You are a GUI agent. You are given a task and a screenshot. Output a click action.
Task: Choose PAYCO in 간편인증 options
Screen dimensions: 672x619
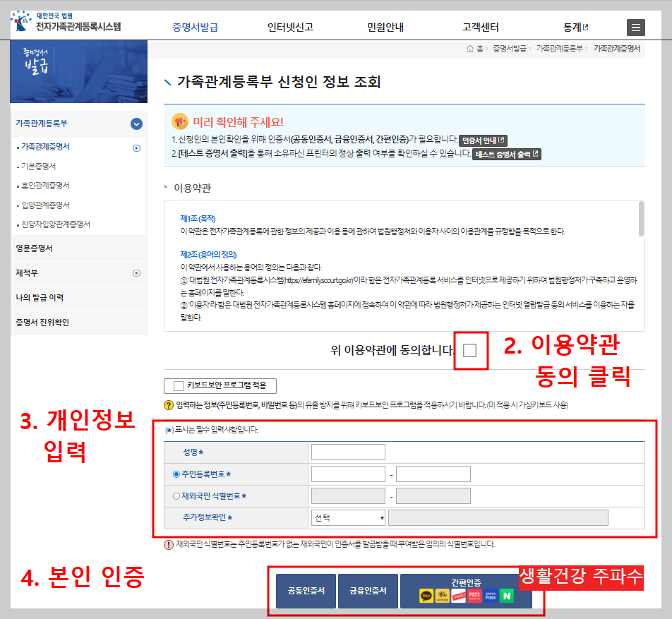pos(460,596)
